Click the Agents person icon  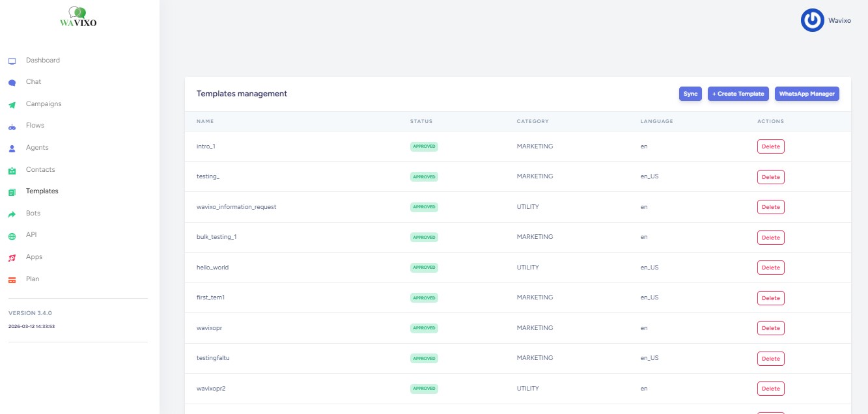point(12,148)
